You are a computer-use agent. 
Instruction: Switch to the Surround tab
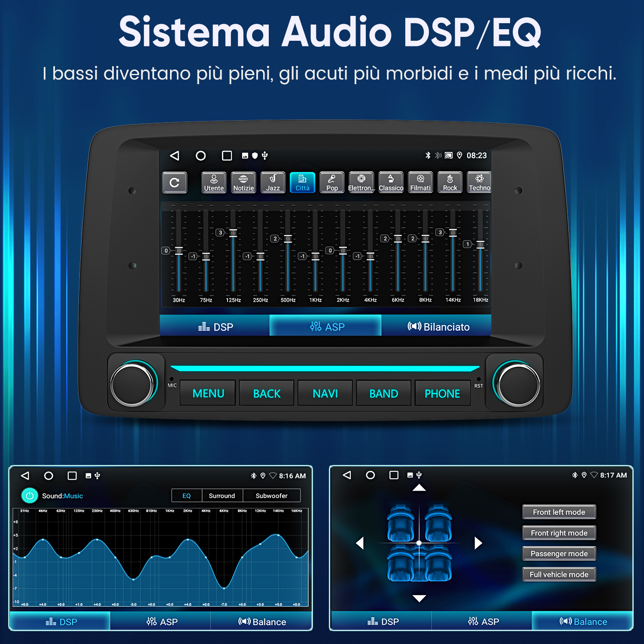(222, 495)
